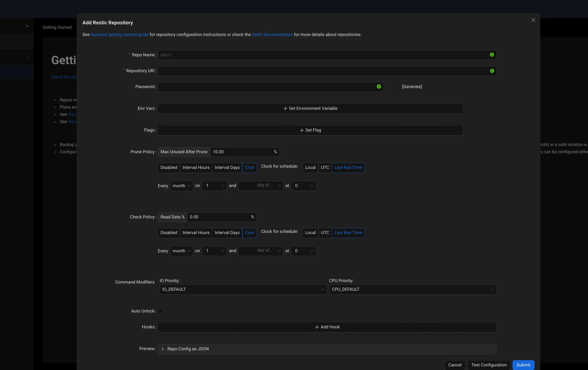Select Local clock for Prune Policy schedule
The image size is (588, 370).
click(310, 168)
